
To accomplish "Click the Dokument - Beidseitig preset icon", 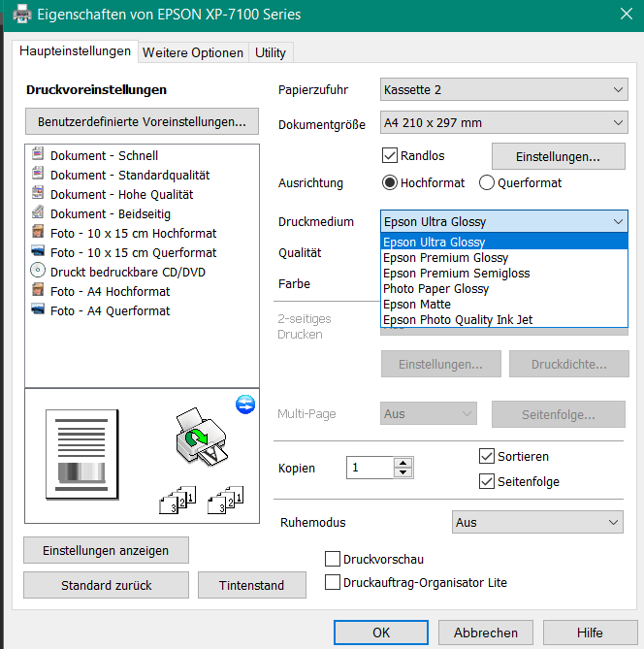I will (38, 211).
